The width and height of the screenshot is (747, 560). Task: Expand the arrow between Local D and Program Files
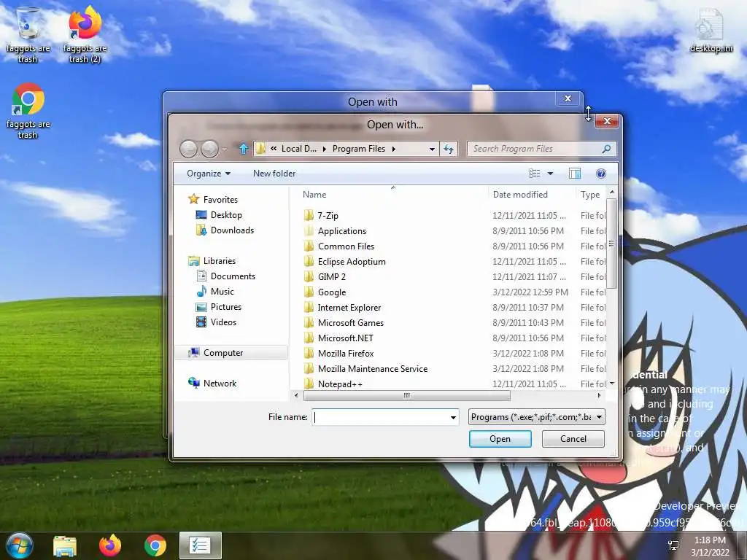tap(325, 149)
